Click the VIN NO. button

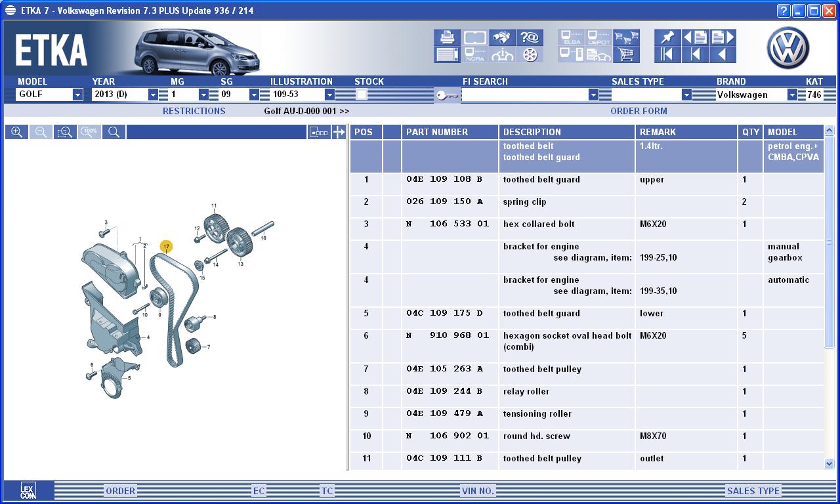[478, 490]
